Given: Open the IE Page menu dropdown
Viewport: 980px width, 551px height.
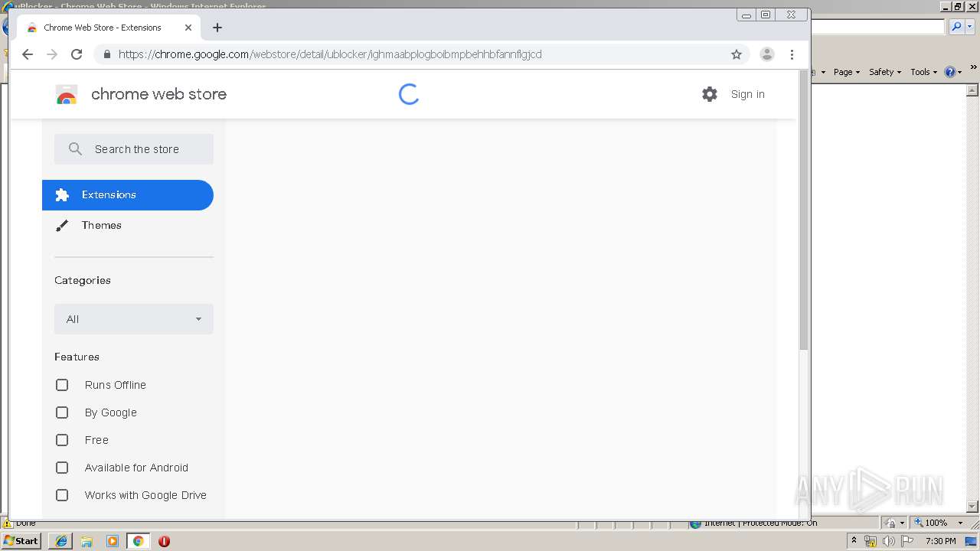Looking at the screenshot, I should click(x=847, y=72).
